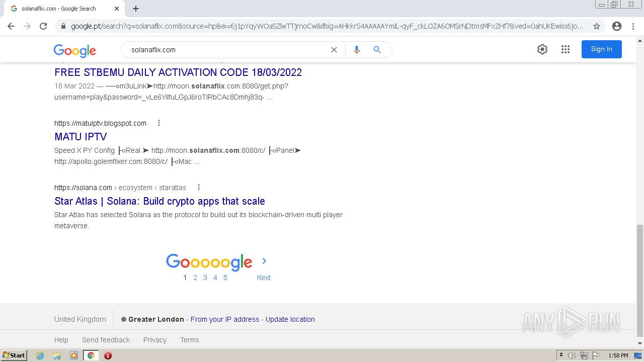Click the browser forward arrow

click(x=27, y=26)
